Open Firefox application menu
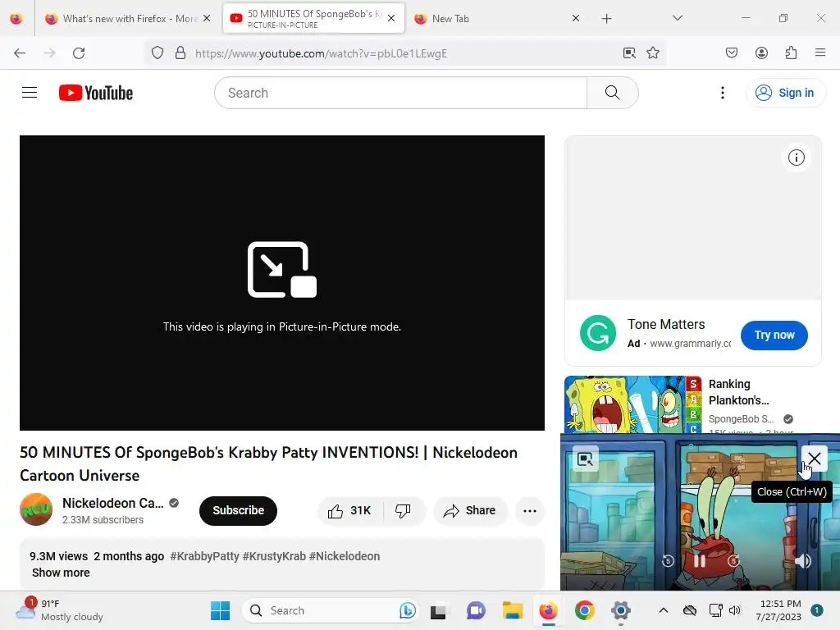Screen dimensions: 840x630 820,53
